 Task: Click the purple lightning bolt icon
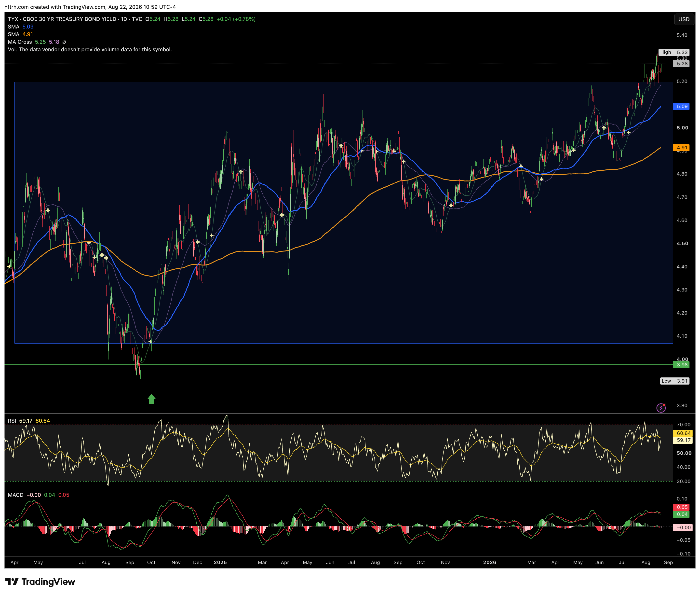pos(661,408)
